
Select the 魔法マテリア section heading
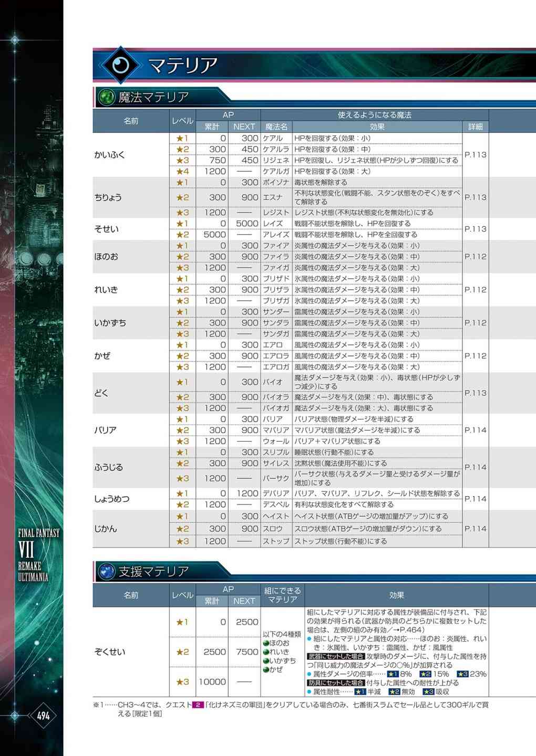point(153,97)
